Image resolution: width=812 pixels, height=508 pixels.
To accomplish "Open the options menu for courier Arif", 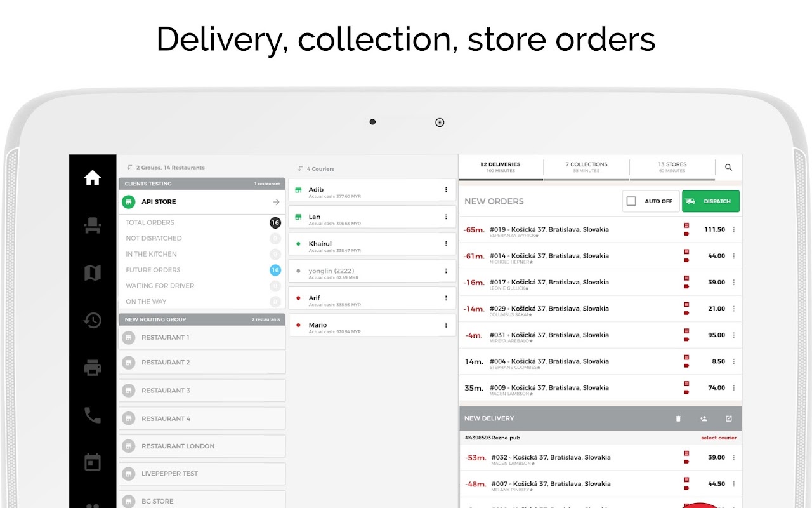I will pyautogui.click(x=446, y=298).
